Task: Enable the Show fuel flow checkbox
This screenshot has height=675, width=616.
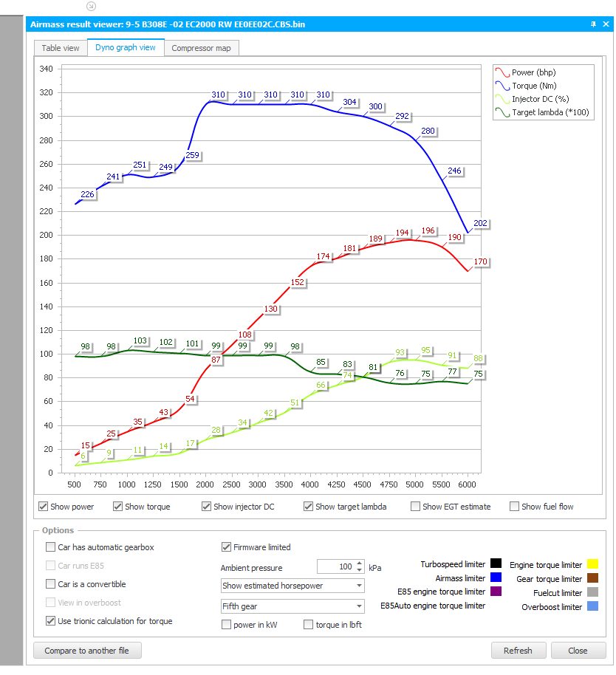Action: pos(514,507)
